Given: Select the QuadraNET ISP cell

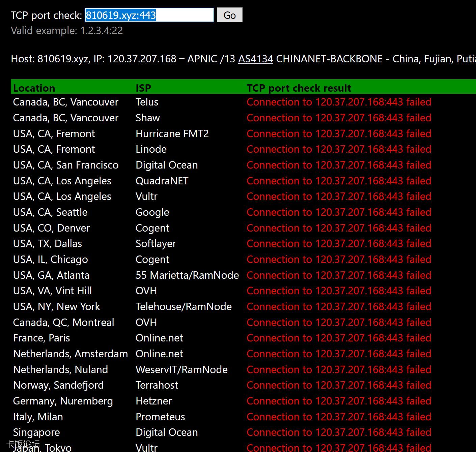Looking at the screenshot, I should click(162, 181).
